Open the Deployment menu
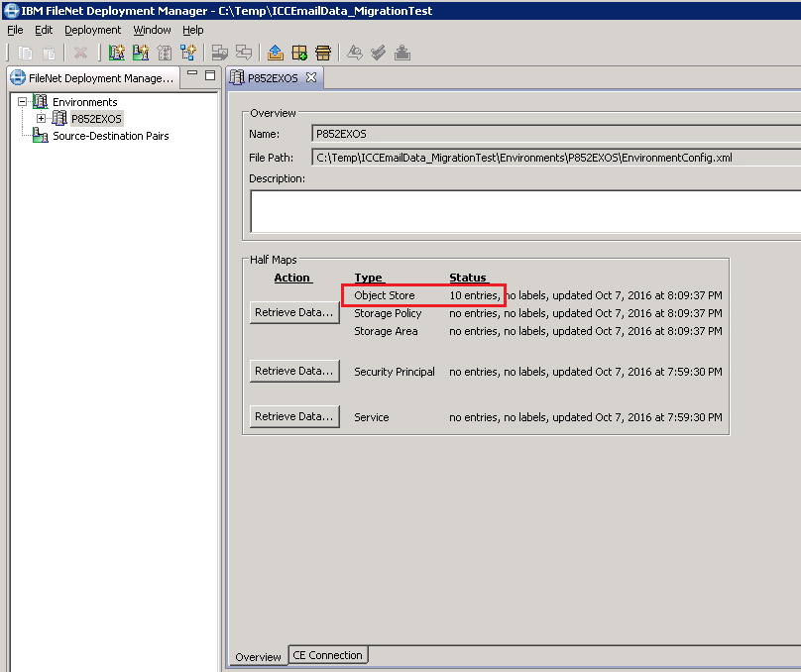801x672 pixels. point(92,30)
